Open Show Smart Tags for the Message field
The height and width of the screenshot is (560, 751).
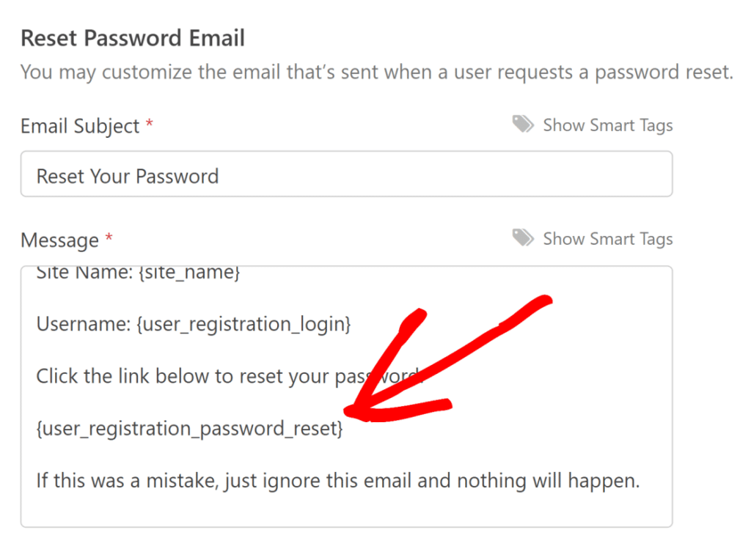[607, 238]
